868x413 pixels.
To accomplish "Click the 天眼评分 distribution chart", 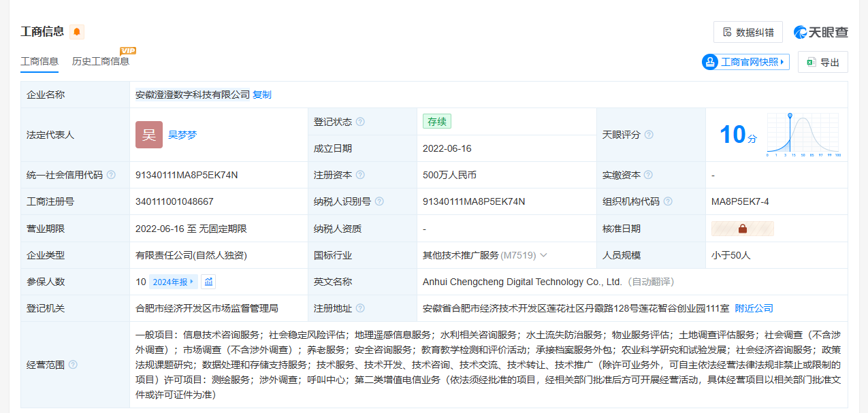I will click(804, 135).
